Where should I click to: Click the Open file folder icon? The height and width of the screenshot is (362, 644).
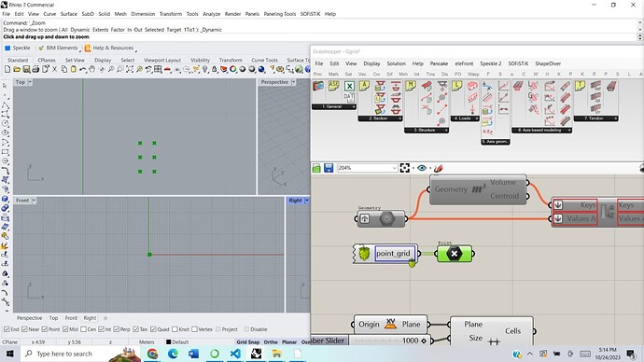click(17, 69)
